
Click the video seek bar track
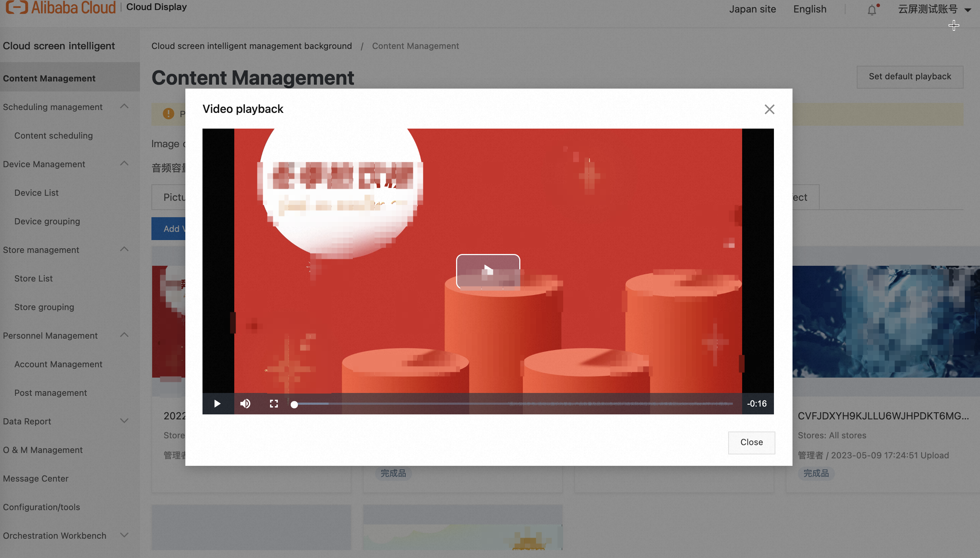(x=513, y=404)
